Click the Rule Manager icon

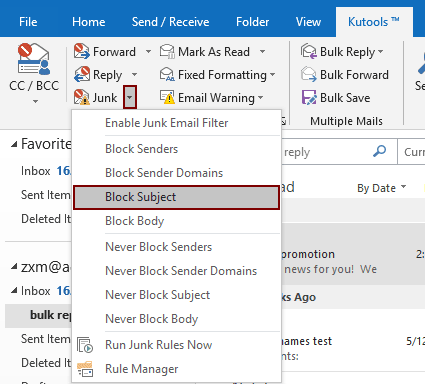pos(85,369)
